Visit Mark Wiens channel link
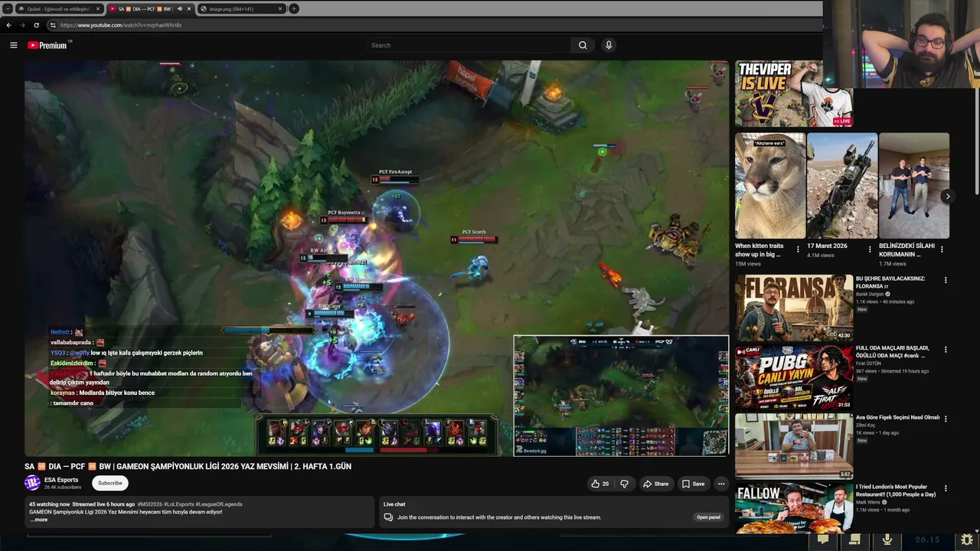980x551 pixels. click(x=868, y=502)
